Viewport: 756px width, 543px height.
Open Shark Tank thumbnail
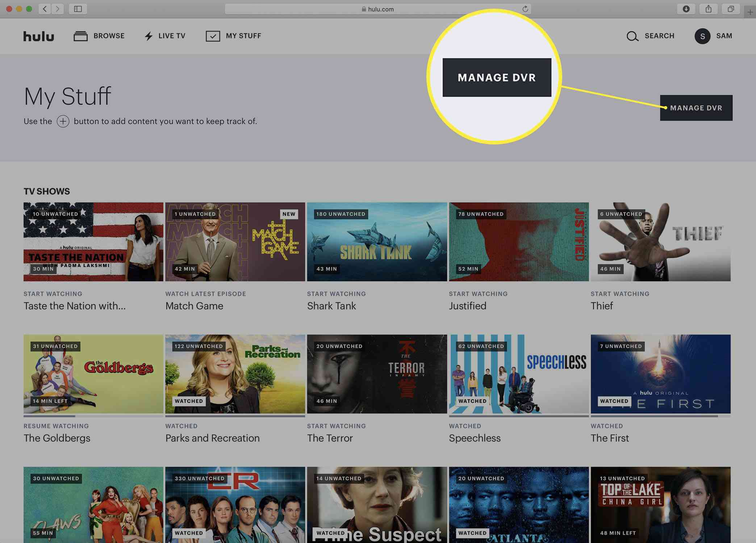(377, 242)
